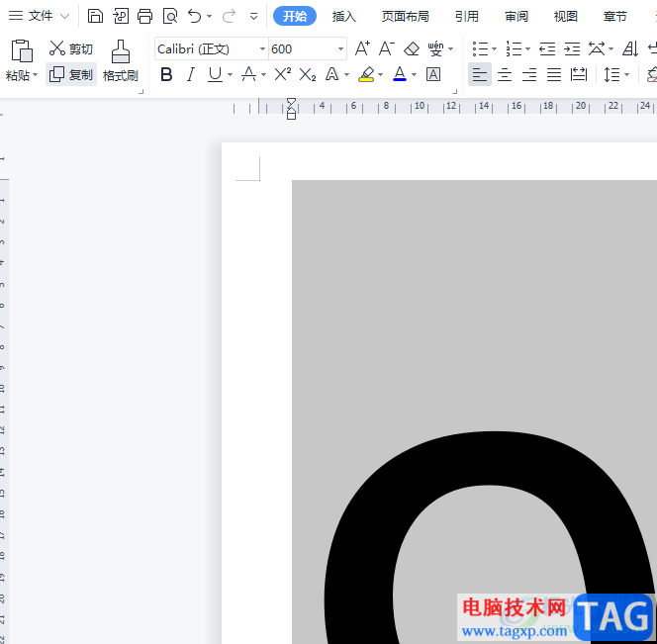The width and height of the screenshot is (657, 644).
Task: Open the 审阅 tab
Action: point(516,17)
